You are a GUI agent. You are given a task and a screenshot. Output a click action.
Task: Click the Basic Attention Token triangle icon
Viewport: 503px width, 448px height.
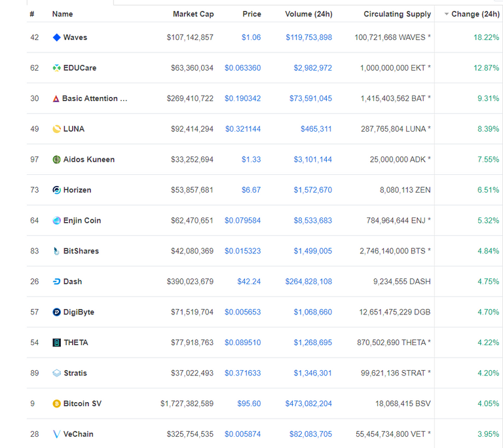[56, 98]
